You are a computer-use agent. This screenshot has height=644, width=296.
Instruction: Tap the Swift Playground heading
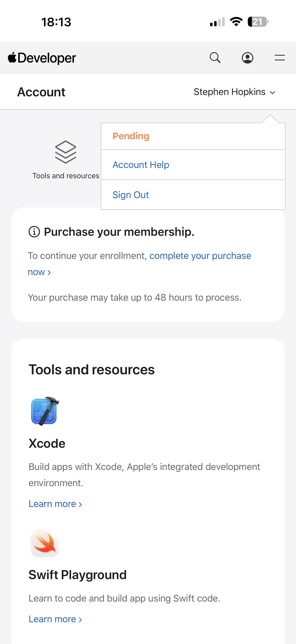[x=77, y=574]
